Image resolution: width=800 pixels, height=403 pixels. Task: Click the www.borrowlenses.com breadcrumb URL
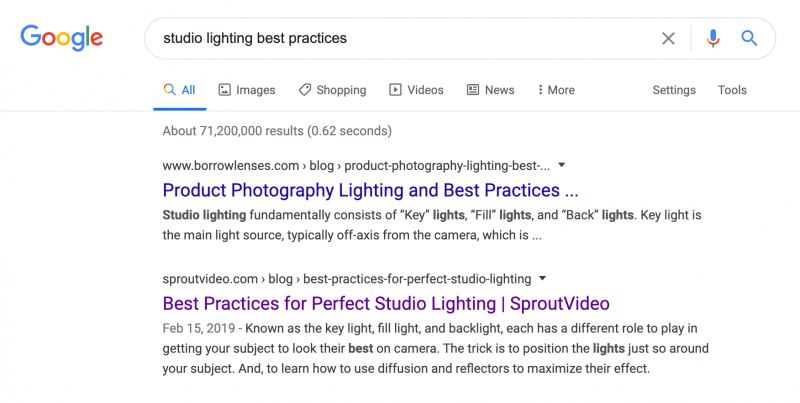click(x=356, y=166)
